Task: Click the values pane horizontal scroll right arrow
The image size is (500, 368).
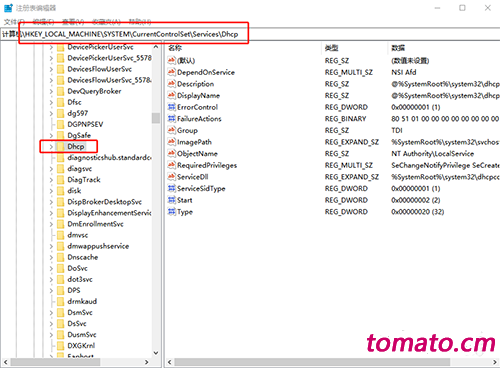Action: tap(495, 362)
